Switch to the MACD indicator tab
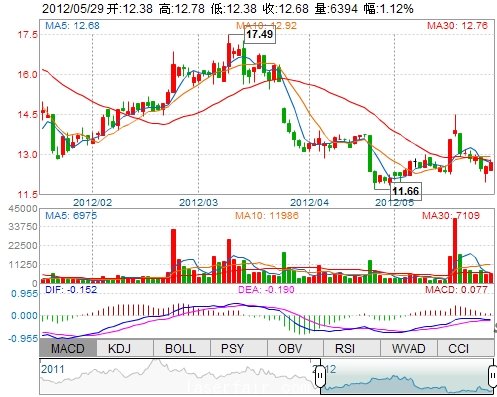Screen dimensions: 497x397 click(68, 348)
